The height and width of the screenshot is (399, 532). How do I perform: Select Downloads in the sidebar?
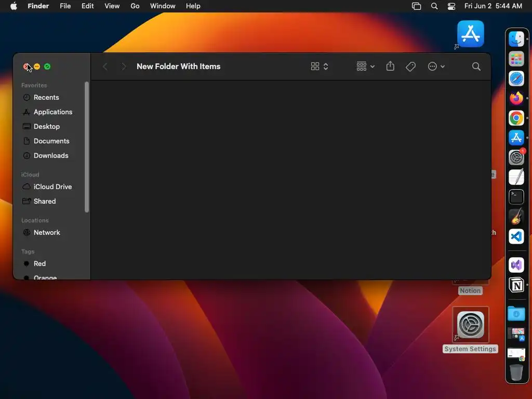coord(51,156)
